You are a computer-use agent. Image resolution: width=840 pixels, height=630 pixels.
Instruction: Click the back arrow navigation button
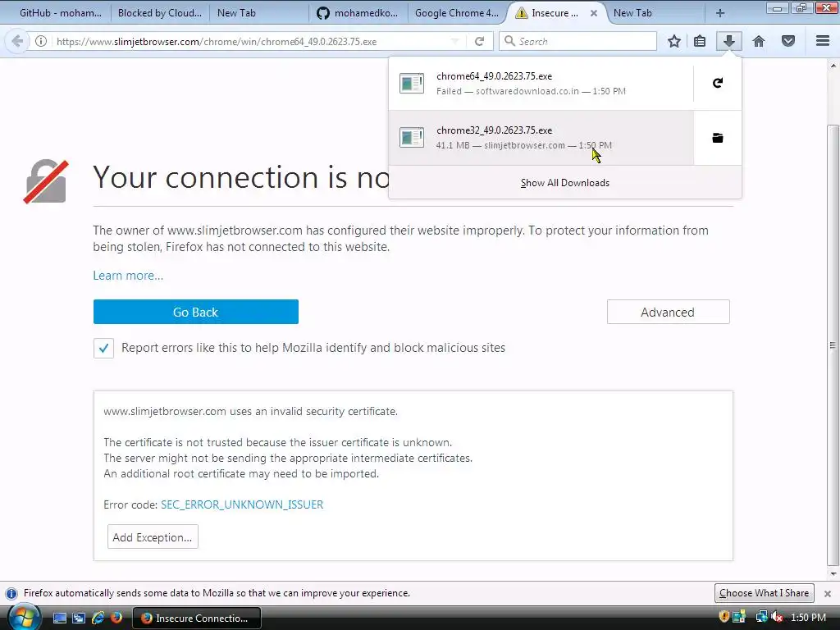coord(17,41)
